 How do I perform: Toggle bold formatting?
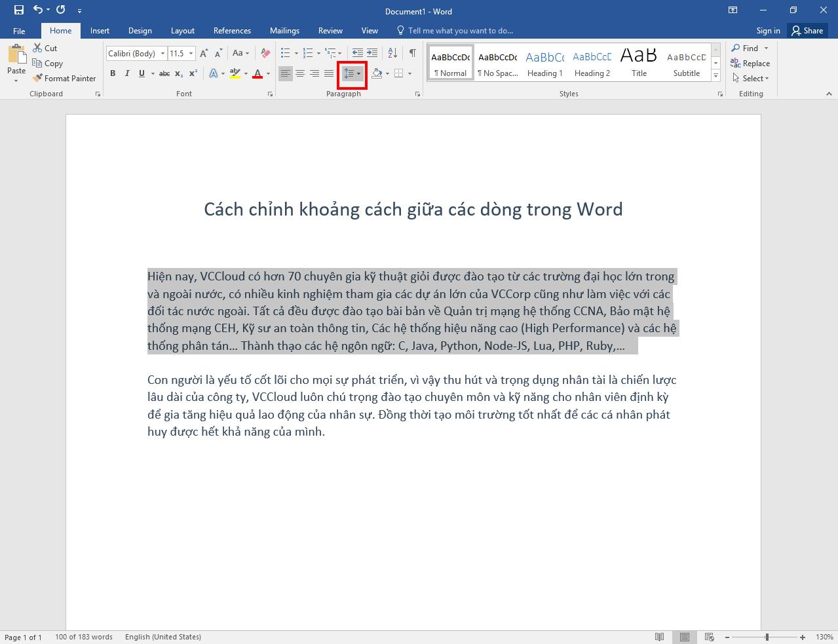(x=113, y=73)
